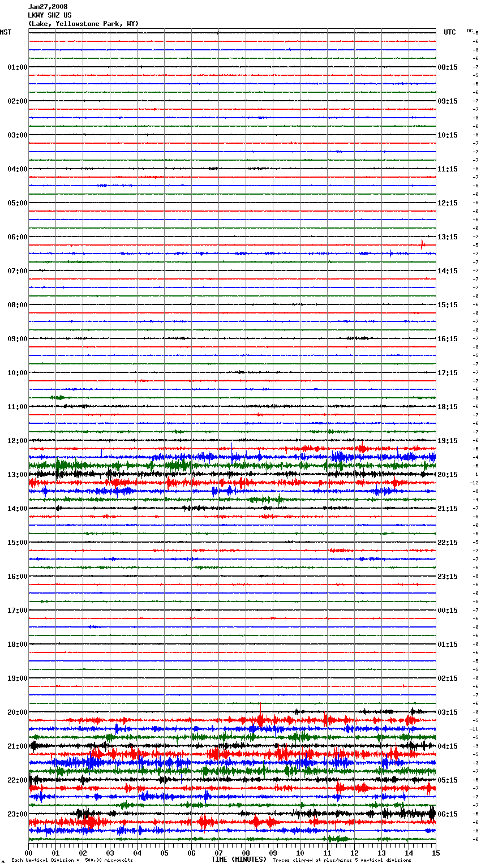Click the 03:15 UTC time label
The height and width of the screenshot is (868, 481).
point(448,712)
